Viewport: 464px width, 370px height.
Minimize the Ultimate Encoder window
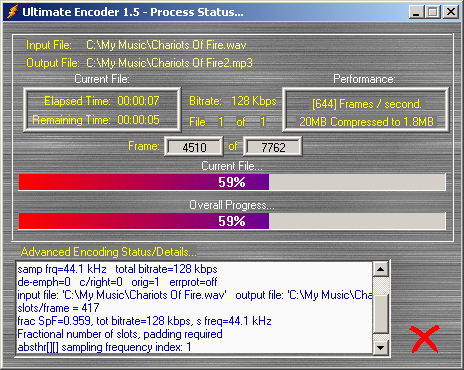point(416,12)
